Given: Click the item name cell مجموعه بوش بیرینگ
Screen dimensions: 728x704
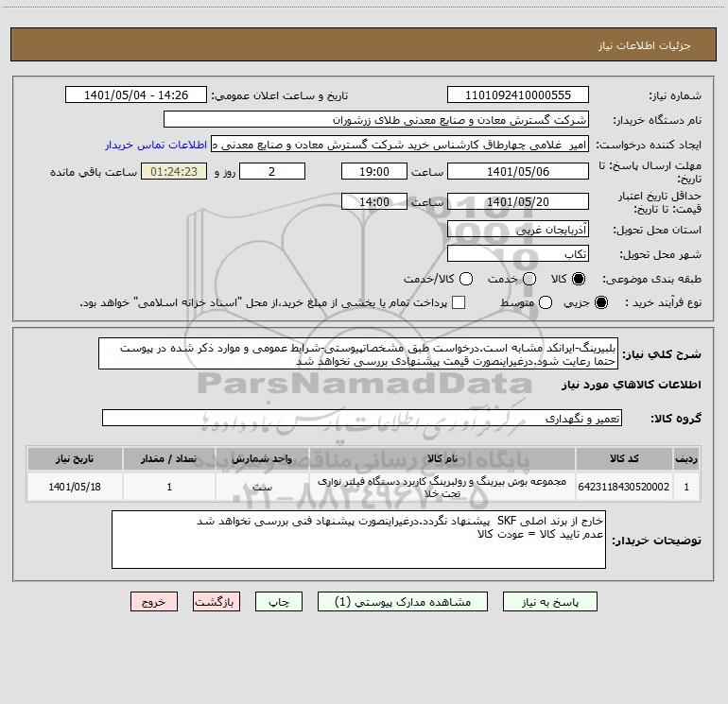Looking at the screenshot, I should click(442, 487).
